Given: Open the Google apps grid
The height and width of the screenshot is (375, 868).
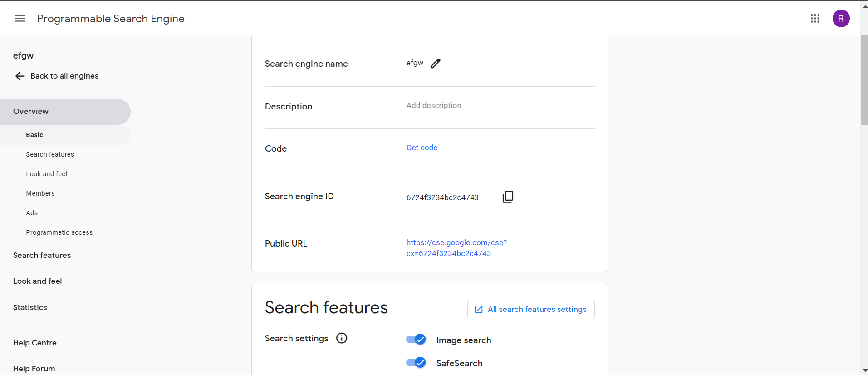Looking at the screenshot, I should [815, 19].
